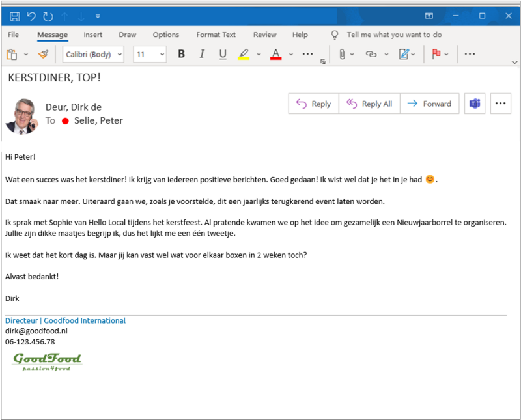Click the red presence status dot

click(x=65, y=121)
